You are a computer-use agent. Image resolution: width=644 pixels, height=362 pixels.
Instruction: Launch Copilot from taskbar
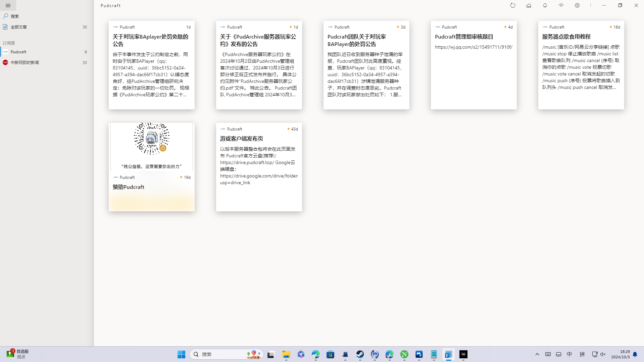point(301,354)
